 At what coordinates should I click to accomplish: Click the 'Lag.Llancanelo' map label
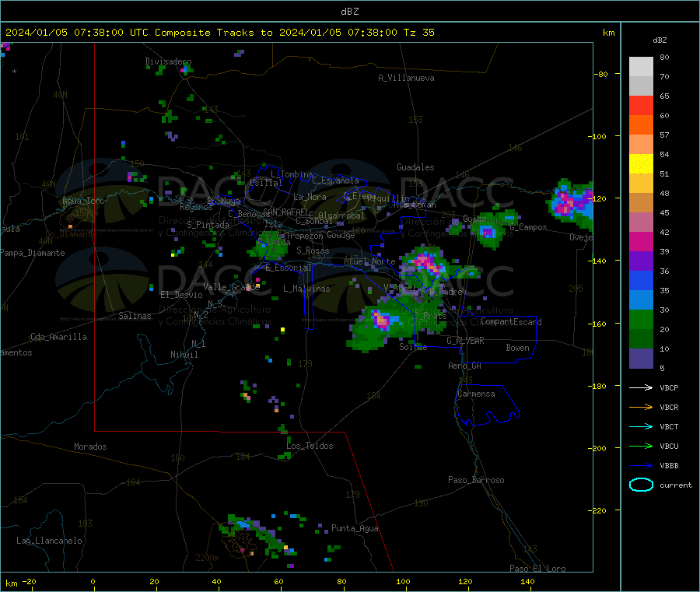[50, 541]
